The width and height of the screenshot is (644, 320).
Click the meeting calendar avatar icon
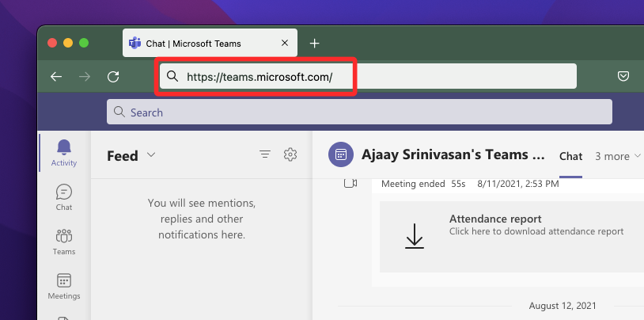tap(341, 154)
